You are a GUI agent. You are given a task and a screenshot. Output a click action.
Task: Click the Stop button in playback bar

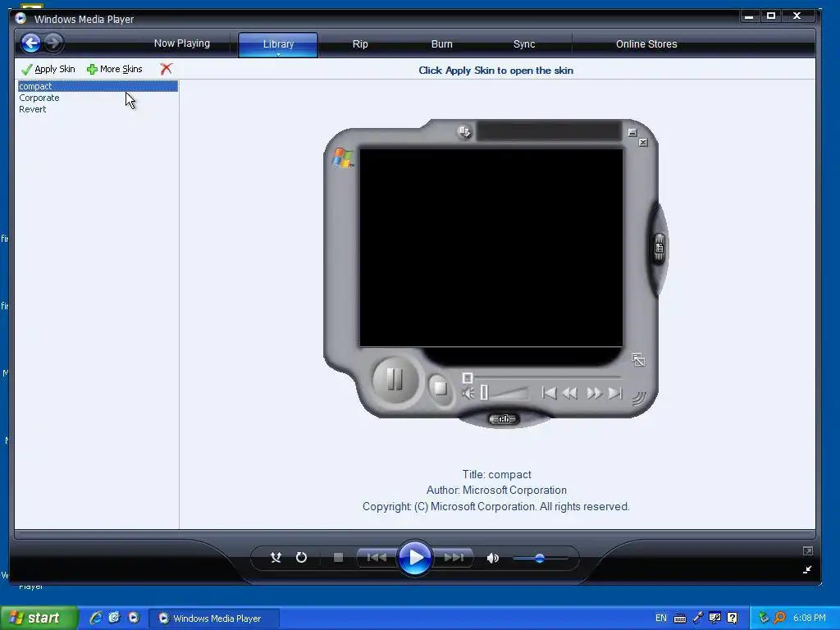(x=338, y=558)
